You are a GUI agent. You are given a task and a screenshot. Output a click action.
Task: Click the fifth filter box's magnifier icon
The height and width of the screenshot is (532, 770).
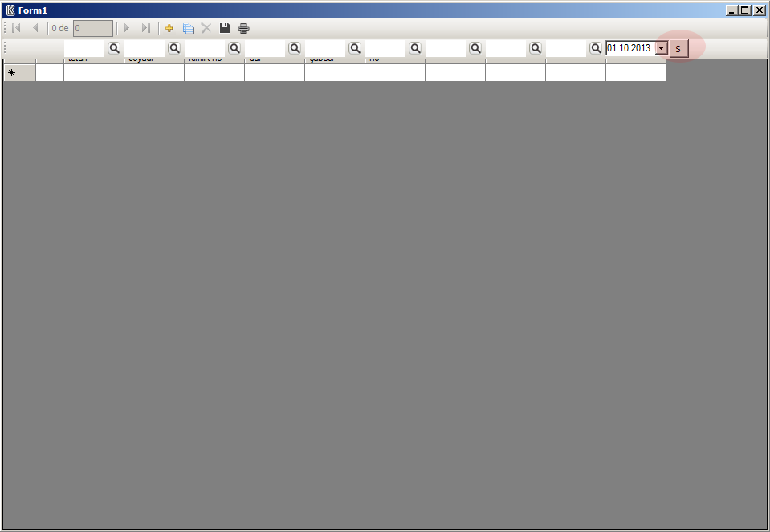(x=355, y=48)
